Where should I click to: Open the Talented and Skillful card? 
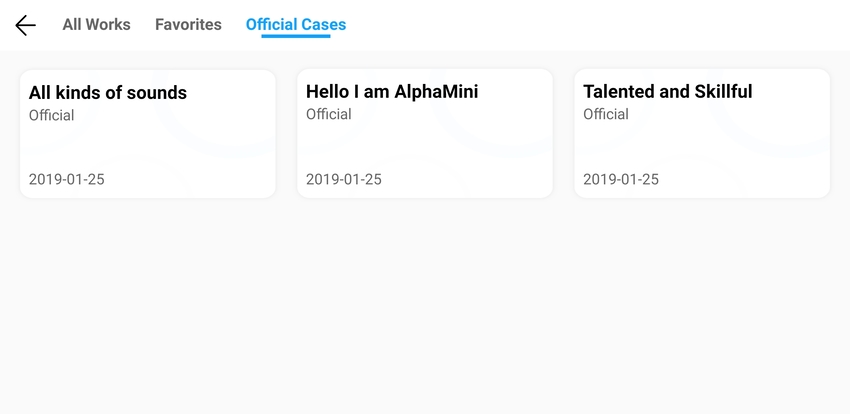(x=702, y=133)
